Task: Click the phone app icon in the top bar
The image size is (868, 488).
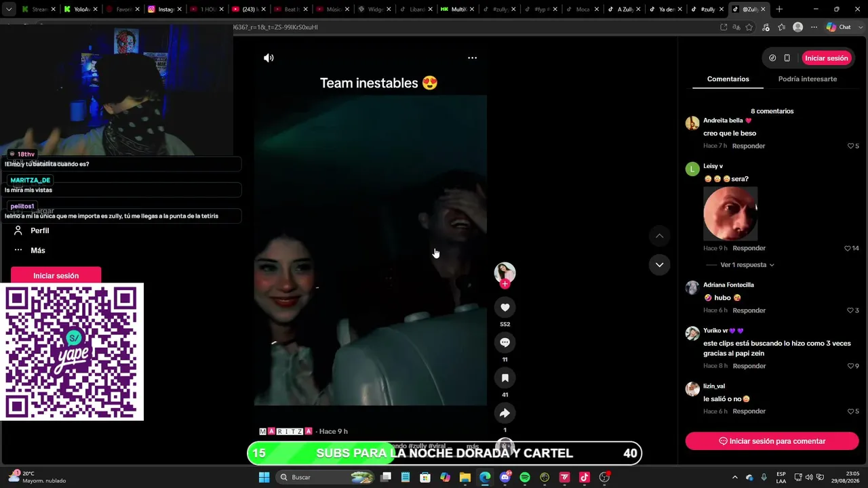Action: tap(787, 58)
